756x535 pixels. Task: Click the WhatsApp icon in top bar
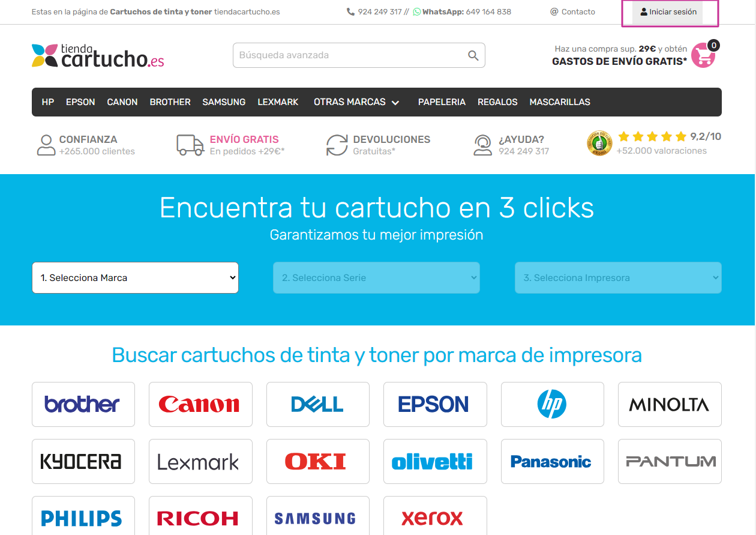pos(417,12)
